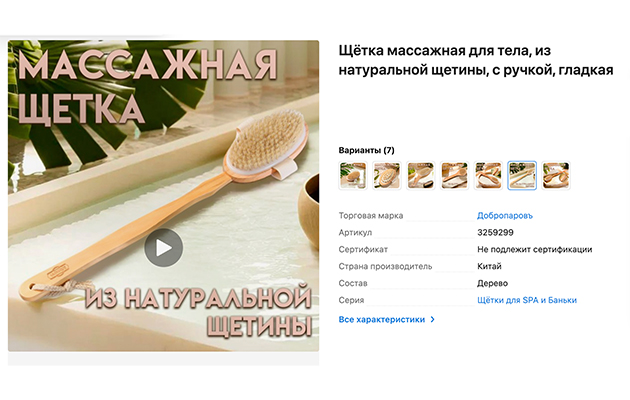Click the Торговая марка label
This screenshot has width=630, height=400.
click(370, 216)
